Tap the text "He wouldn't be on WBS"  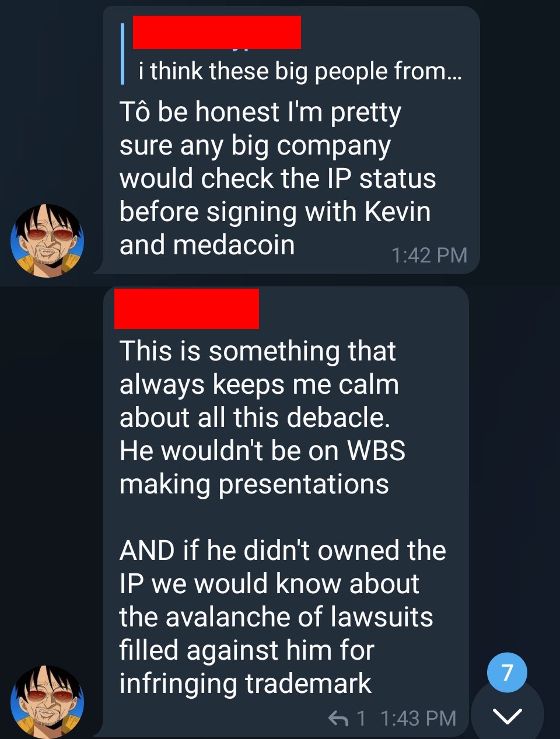tap(262, 450)
